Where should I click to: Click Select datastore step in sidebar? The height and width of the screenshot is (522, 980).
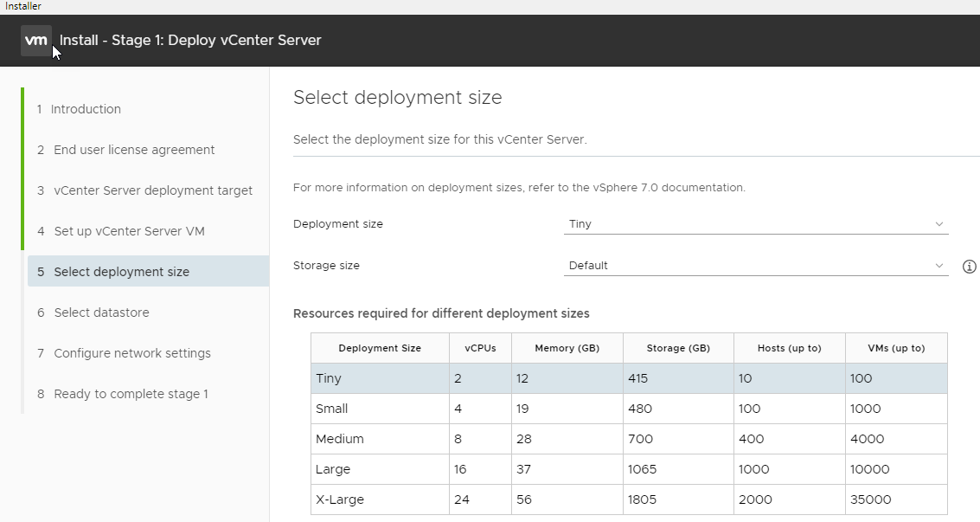point(100,313)
